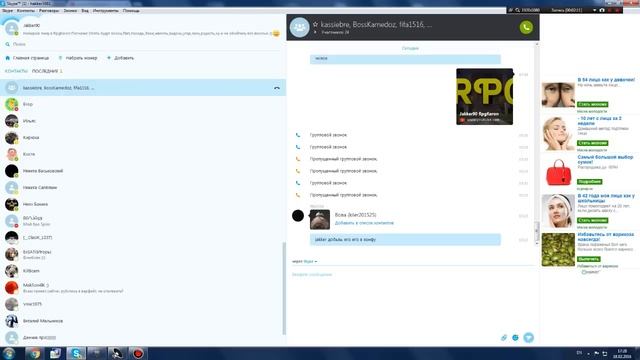Mark conversation as favorite with star icon
The image size is (640, 360).
coord(316,24)
